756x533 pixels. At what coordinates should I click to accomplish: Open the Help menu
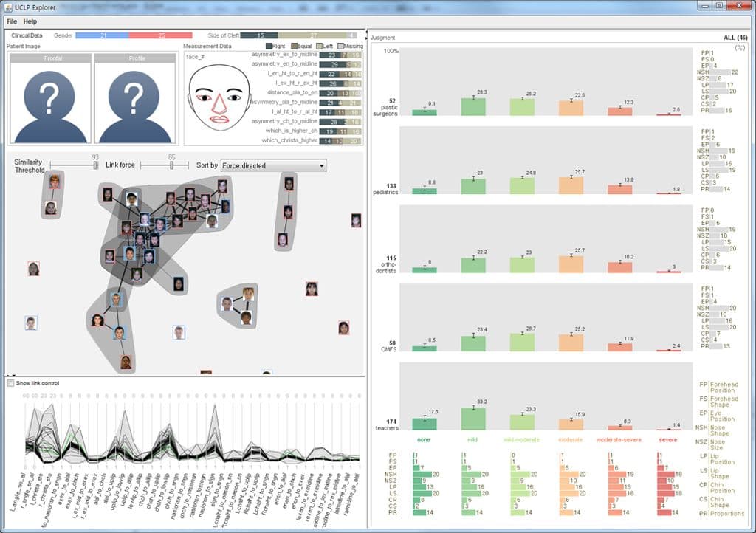pos(30,21)
